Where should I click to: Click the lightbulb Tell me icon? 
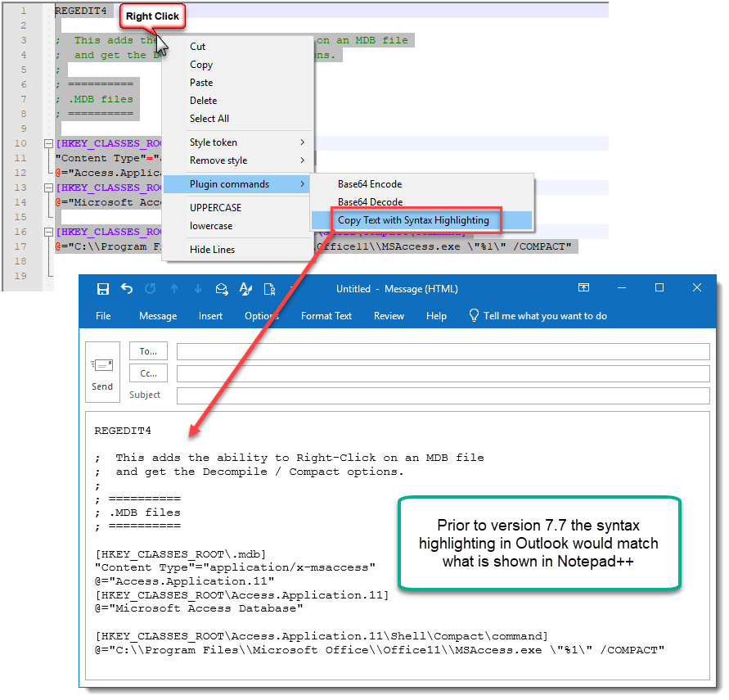tap(474, 315)
